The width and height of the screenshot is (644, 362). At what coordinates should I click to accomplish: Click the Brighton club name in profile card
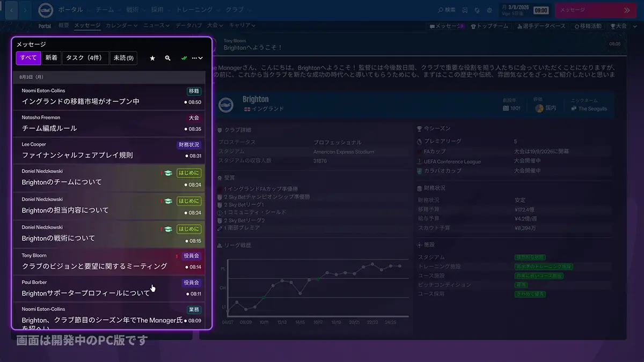coord(255,99)
